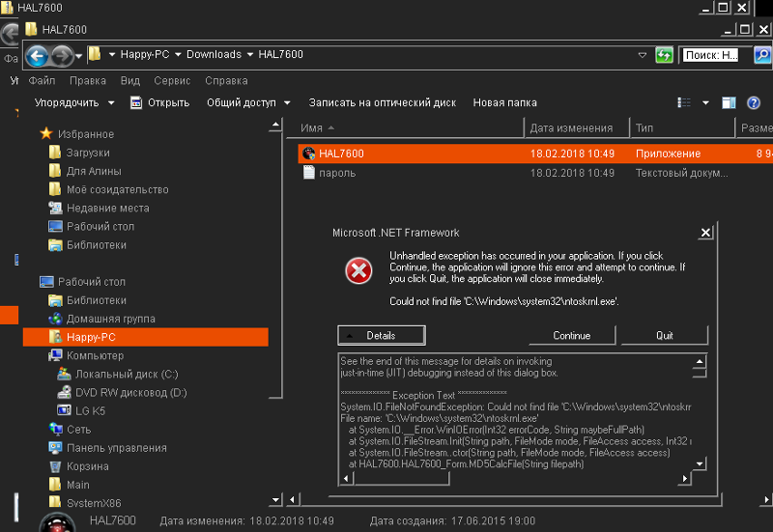Click Записать на оптический диск
Image resolution: width=773 pixels, height=532 pixels.
point(382,102)
